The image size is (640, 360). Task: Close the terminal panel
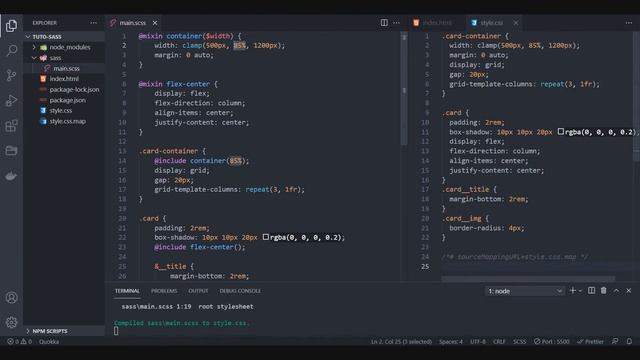click(629, 291)
